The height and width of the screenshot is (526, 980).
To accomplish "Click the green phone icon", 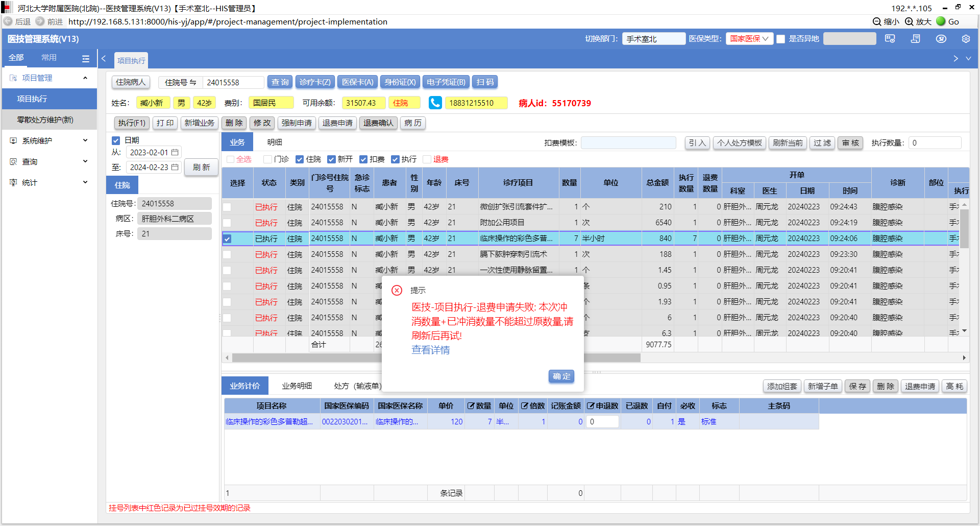I will 435,103.
